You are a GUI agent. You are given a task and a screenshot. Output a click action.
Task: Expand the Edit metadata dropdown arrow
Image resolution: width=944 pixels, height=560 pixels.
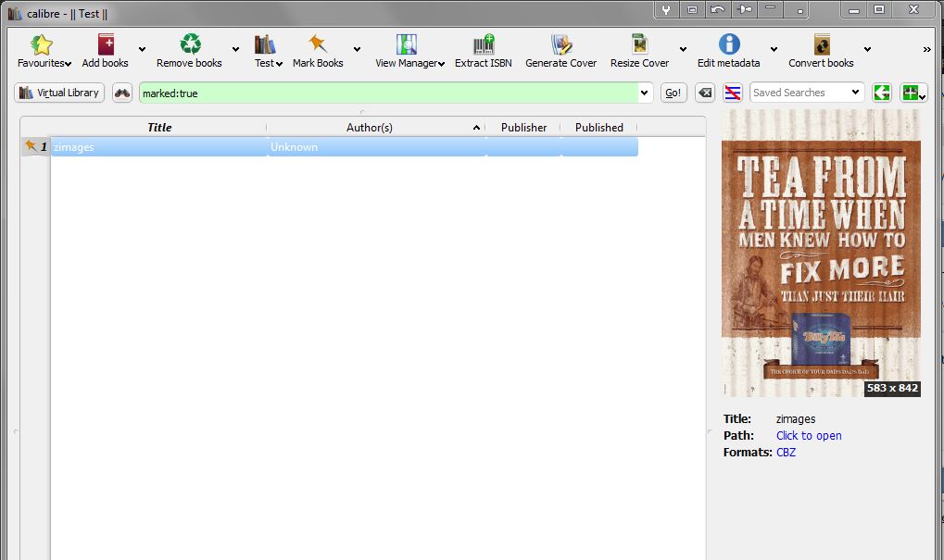coord(774,49)
